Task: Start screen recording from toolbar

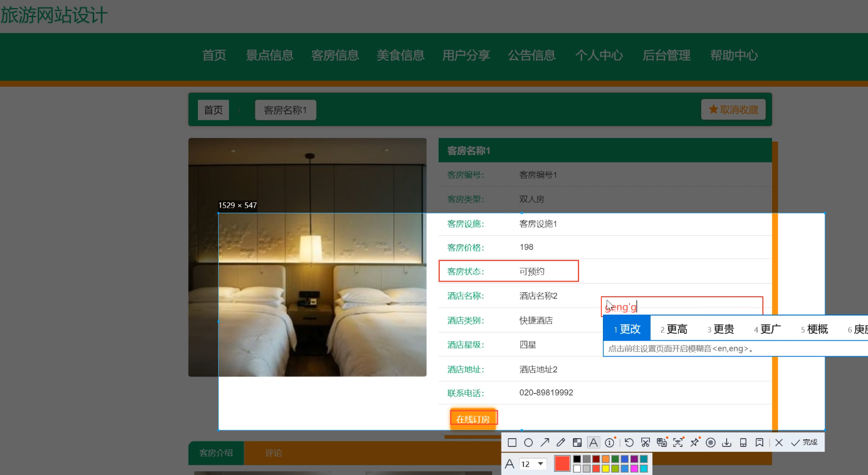Action: pos(710,443)
